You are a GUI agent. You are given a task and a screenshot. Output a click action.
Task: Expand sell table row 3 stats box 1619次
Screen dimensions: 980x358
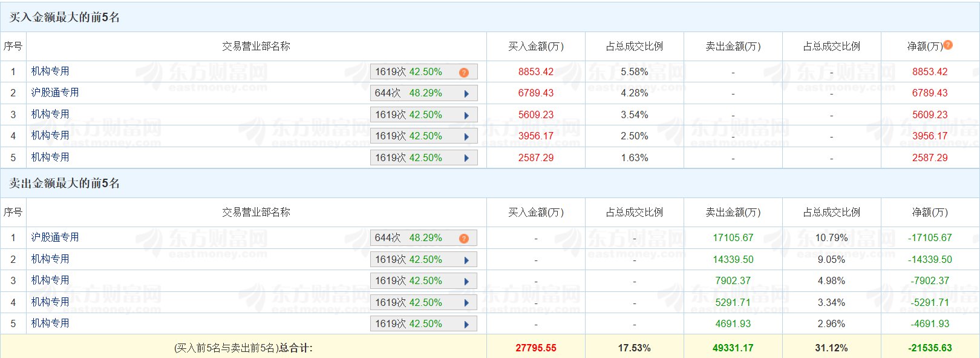pos(423,281)
